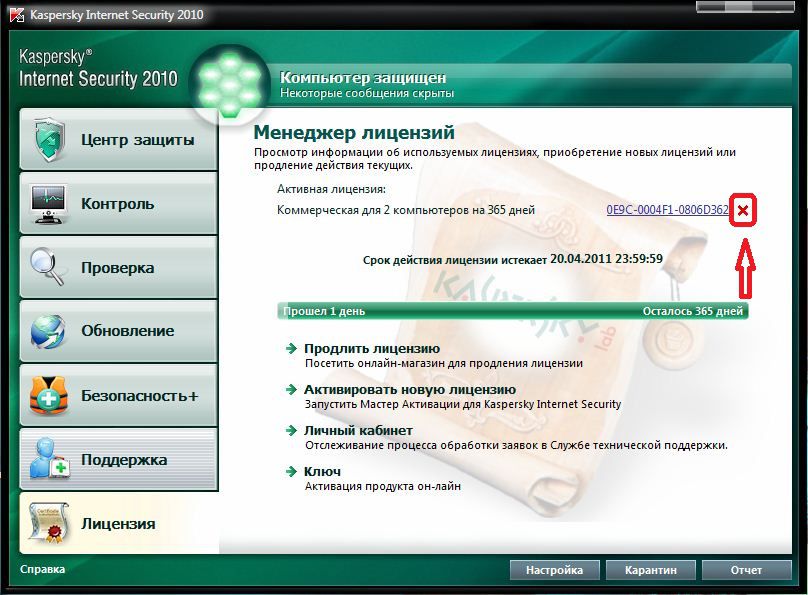Screen dimensions: 808x595
Task: Click the window title Kaspersky Internet Security 2010
Action: pyautogui.click(x=117, y=14)
